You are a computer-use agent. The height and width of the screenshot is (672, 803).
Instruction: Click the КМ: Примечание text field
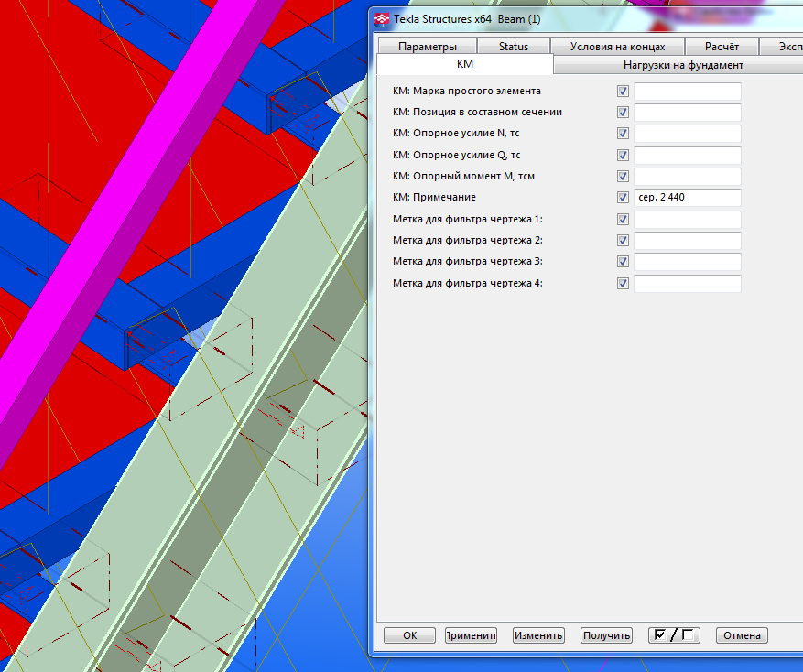687,198
